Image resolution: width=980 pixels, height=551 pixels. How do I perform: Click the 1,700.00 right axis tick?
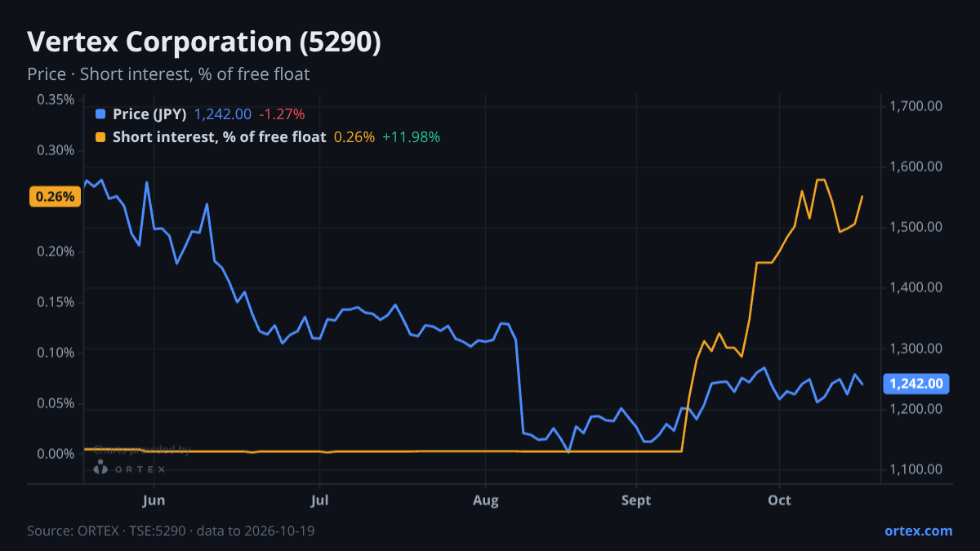tap(916, 106)
